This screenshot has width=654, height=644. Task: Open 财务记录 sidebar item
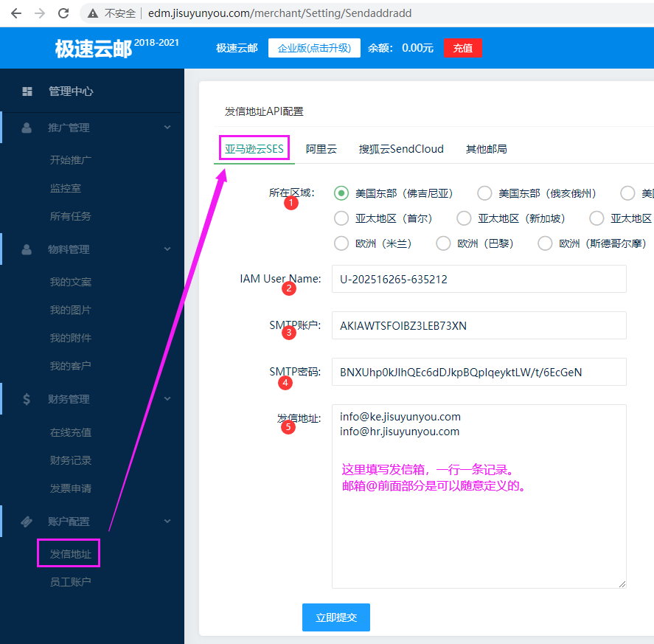(x=71, y=460)
